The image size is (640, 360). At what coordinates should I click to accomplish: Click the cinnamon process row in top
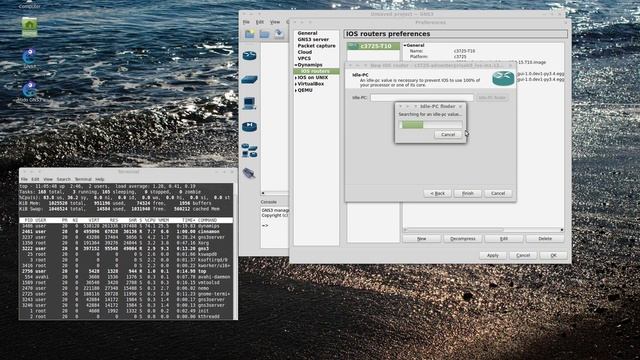[126, 231]
